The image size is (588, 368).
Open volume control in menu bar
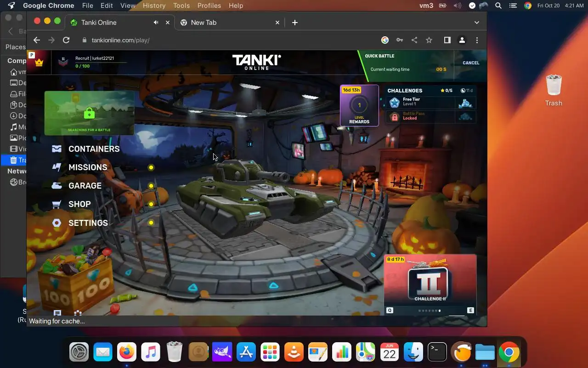click(x=457, y=6)
